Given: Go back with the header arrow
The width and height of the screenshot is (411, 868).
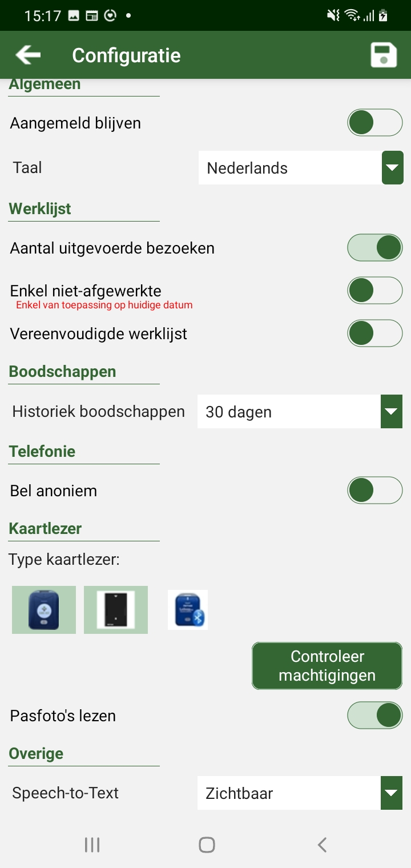Looking at the screenshot, I should click(x=28, y=55).
